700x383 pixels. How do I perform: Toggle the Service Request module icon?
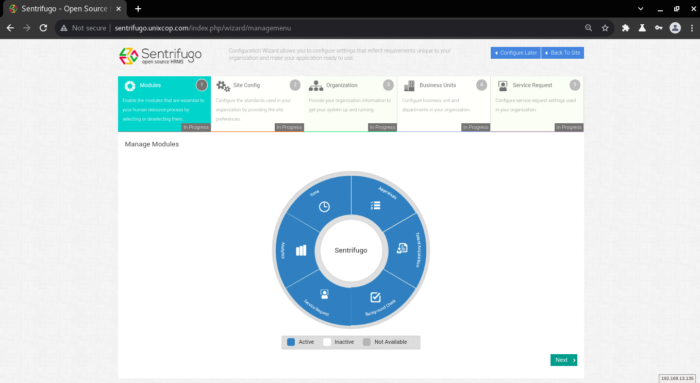325,294
